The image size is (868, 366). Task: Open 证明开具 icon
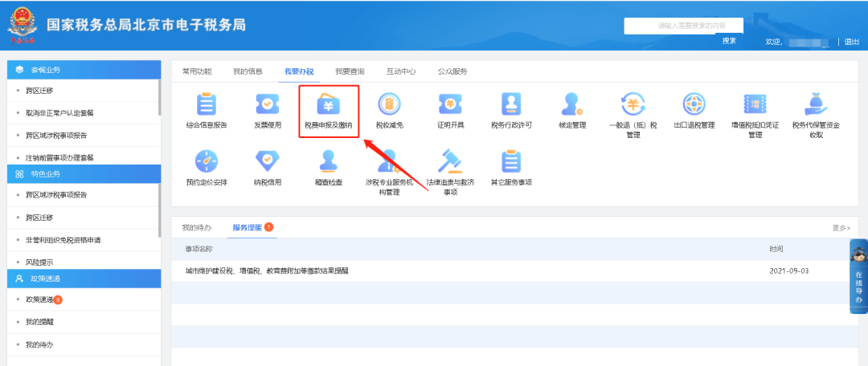coord(450,104)
